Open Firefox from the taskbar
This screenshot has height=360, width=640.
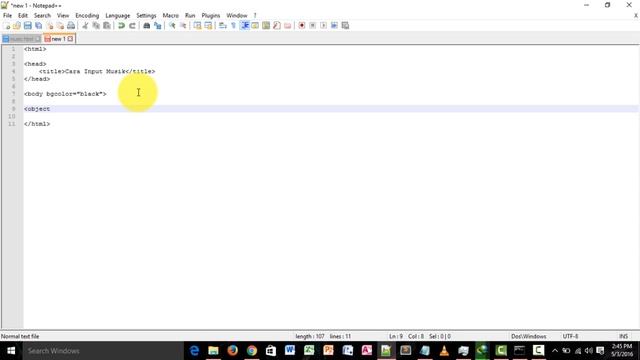[232, 351]
